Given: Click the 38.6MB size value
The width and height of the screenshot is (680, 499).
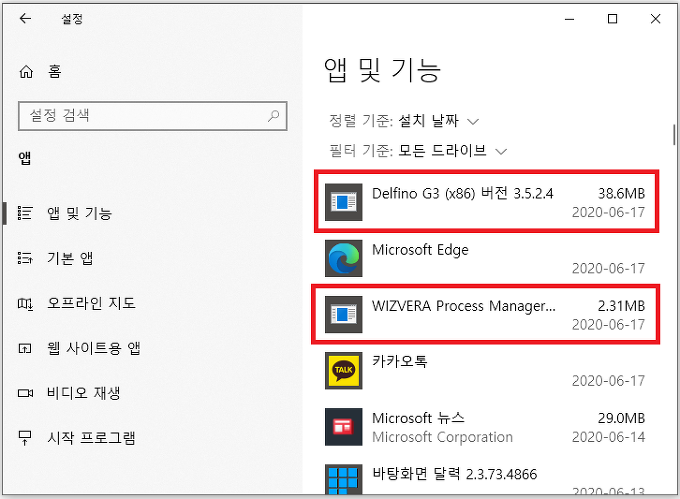Looking at the screenshot, I should point(621,193).
